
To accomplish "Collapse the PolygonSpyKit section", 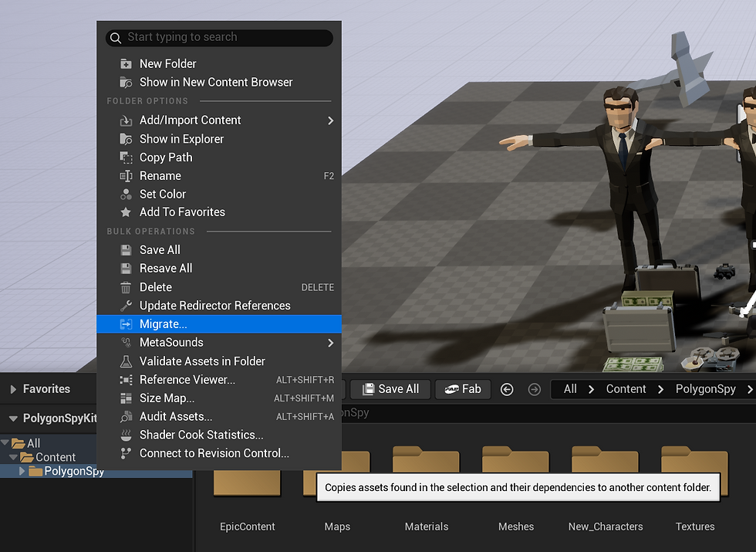I will coord(14,418).
